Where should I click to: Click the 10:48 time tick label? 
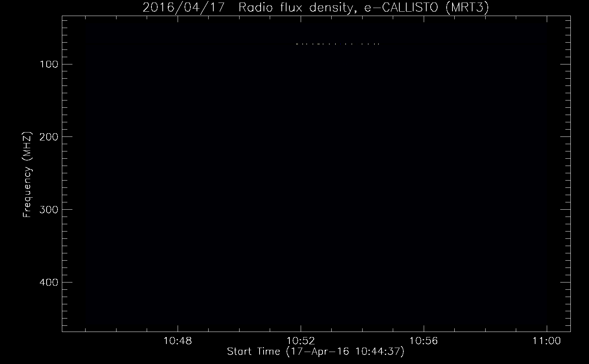(178, 341)
